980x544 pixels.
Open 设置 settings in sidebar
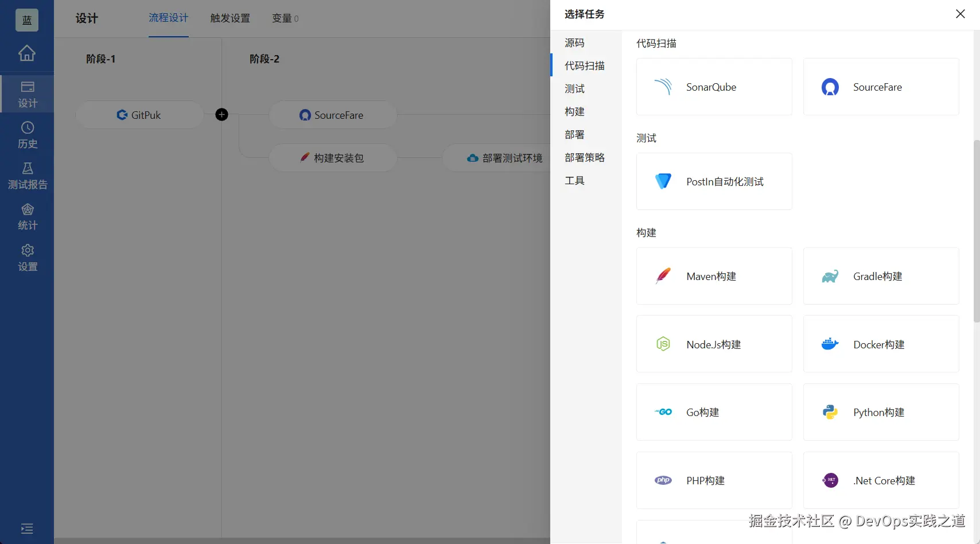[27, 258]
